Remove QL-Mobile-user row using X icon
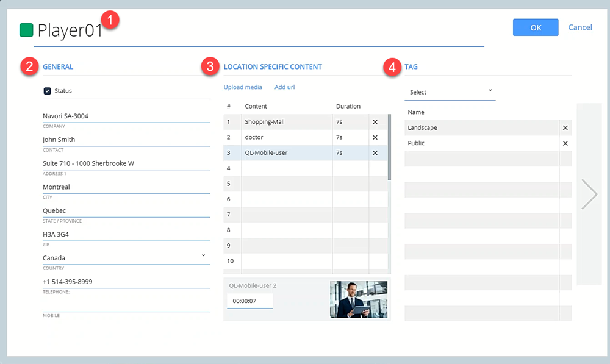Viewport: 610px width, 364px height. (x=375, y=153)
